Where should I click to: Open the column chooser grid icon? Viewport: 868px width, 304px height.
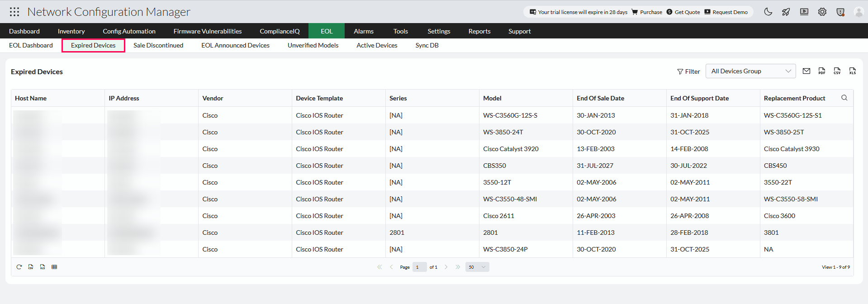click(x=54, y=267)
